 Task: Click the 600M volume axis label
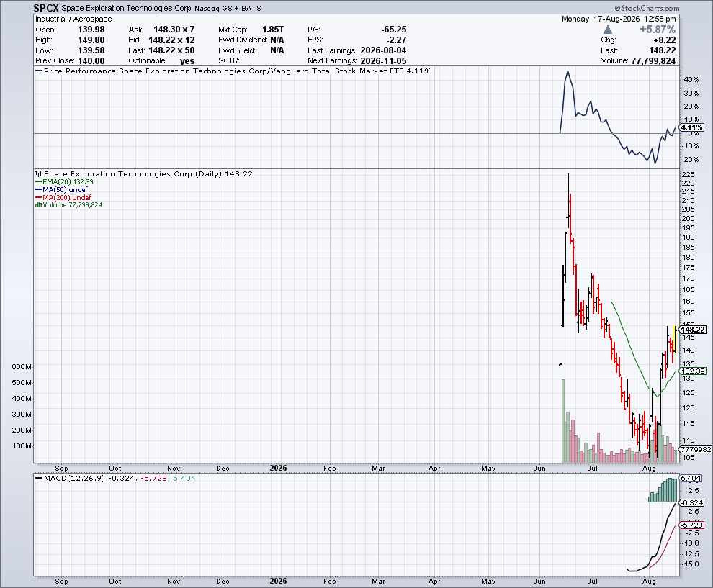point(22,367)
